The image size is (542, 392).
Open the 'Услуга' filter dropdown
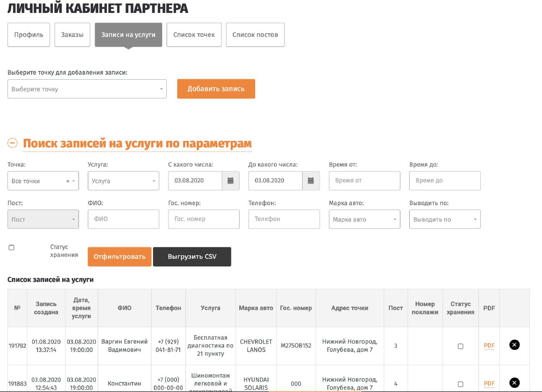pos(123,181)
